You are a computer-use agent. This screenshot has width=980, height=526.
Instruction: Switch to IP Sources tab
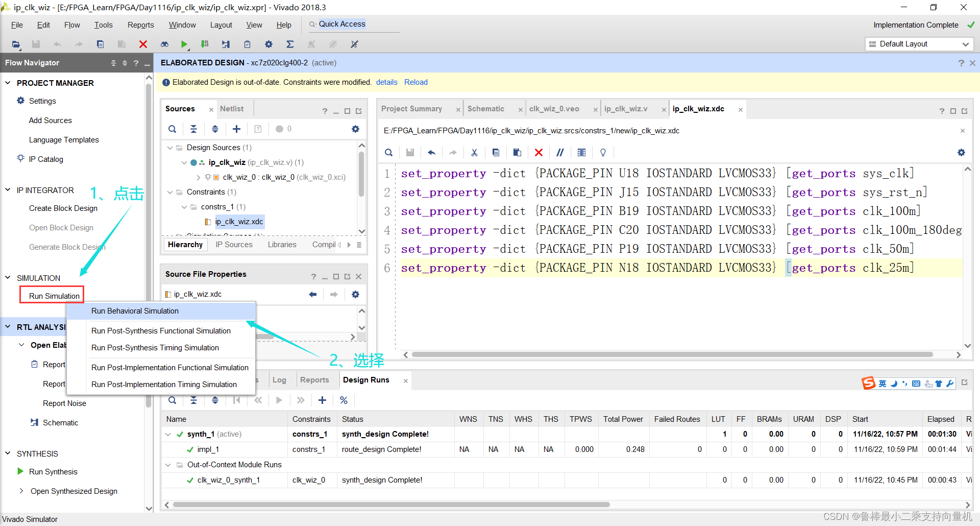[234, 245]
